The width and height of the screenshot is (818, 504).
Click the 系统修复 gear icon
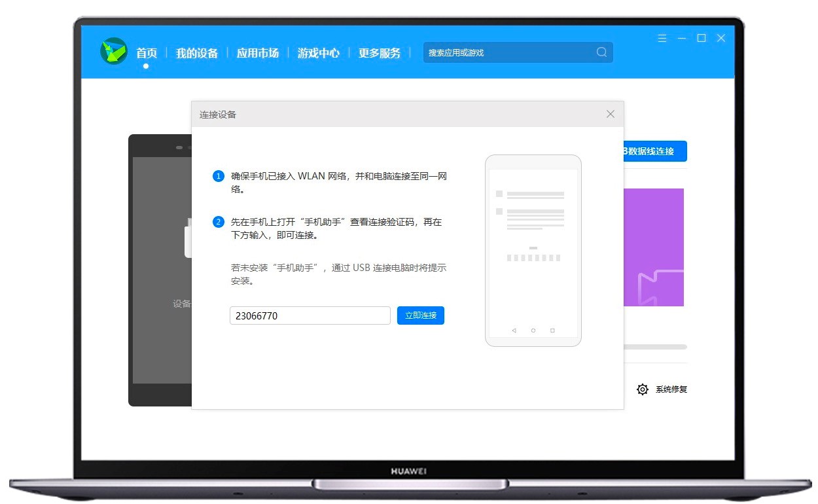pyautogui.click(x=643, y=389)
